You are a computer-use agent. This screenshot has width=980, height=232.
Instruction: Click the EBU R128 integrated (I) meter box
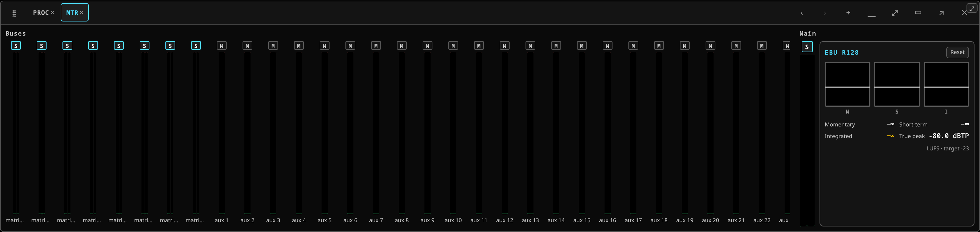click(946, 84)
